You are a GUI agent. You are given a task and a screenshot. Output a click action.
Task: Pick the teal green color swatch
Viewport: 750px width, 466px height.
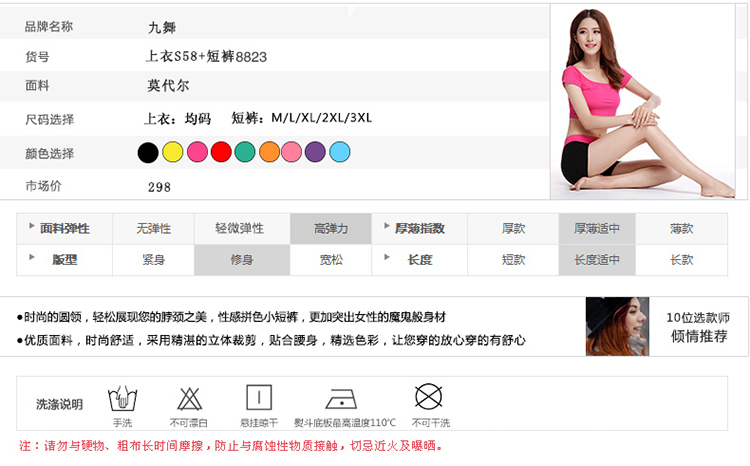(x=245, y=153)
